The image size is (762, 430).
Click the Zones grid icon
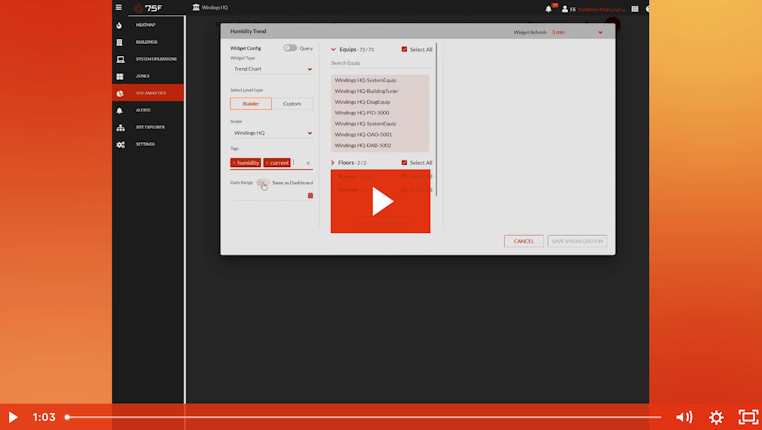coord(120,76)
